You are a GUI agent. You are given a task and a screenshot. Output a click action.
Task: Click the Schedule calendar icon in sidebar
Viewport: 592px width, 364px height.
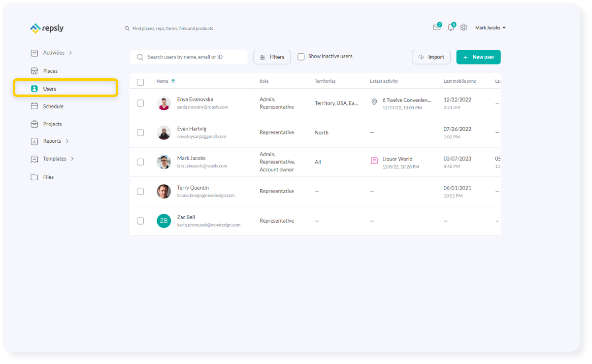[34, 106]
